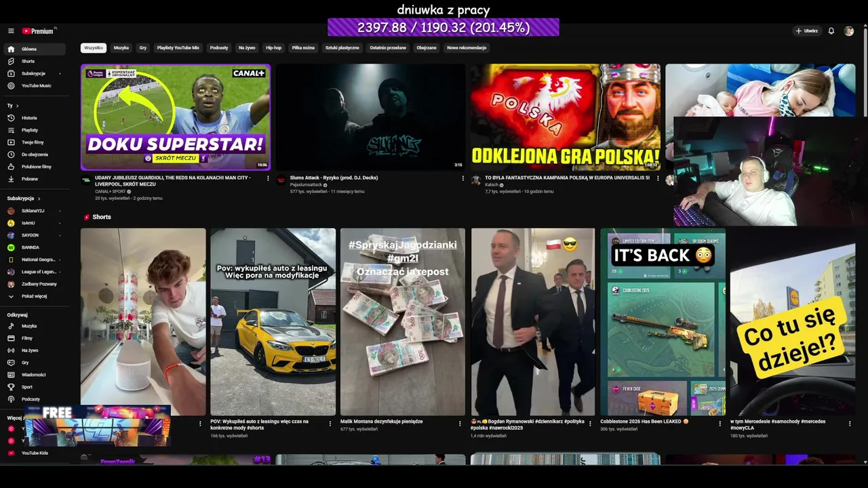Open the account avatar menu
868x488 pixels.
(849, 31)
